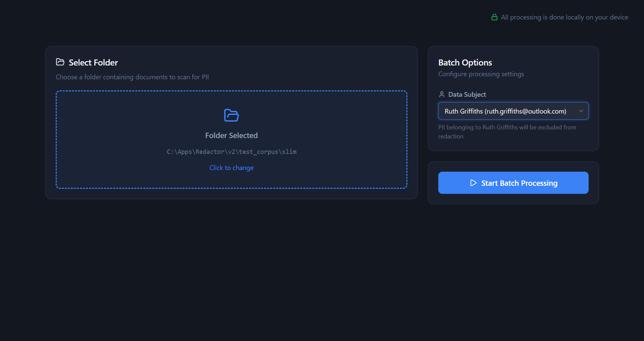
Task: Click the 'Batch Options' panel heading
Action: click(x=465, y=62)
